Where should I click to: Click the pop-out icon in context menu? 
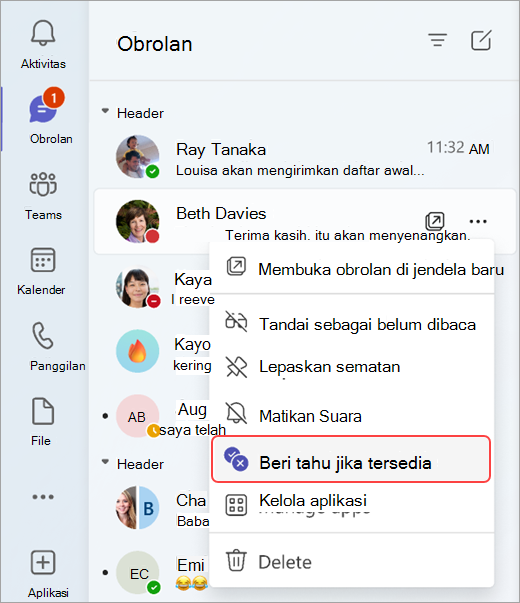point(236,267)
